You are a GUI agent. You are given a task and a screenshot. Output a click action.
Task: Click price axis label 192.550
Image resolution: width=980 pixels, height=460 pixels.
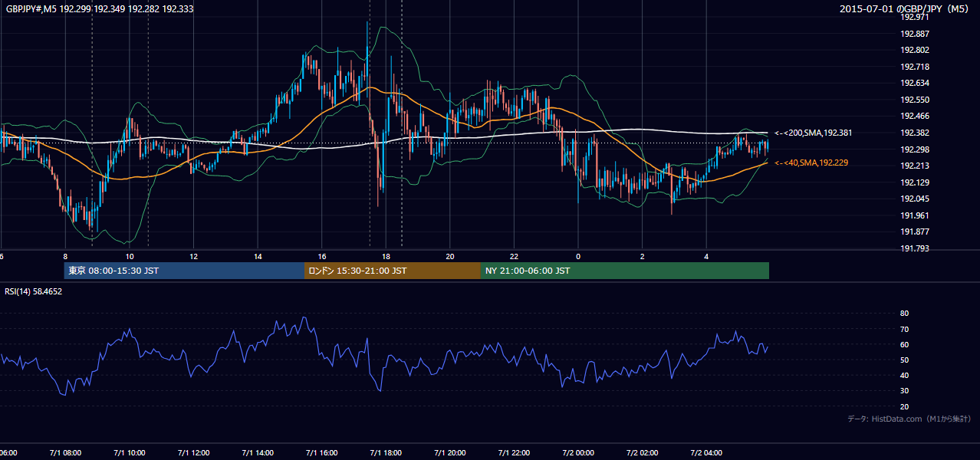click(x=914, y=100)
